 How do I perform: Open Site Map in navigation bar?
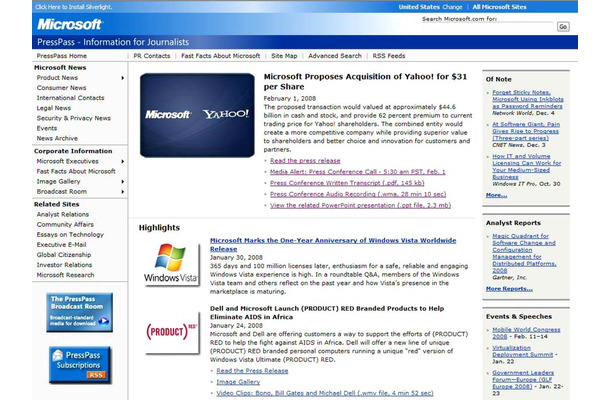[284, 56]
